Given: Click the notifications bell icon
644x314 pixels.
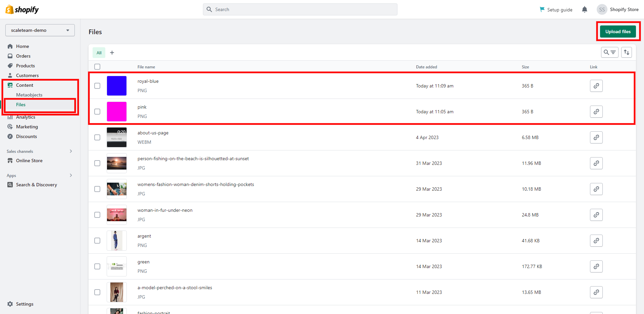Looking at the screenshot, I should tap(584, 9).
